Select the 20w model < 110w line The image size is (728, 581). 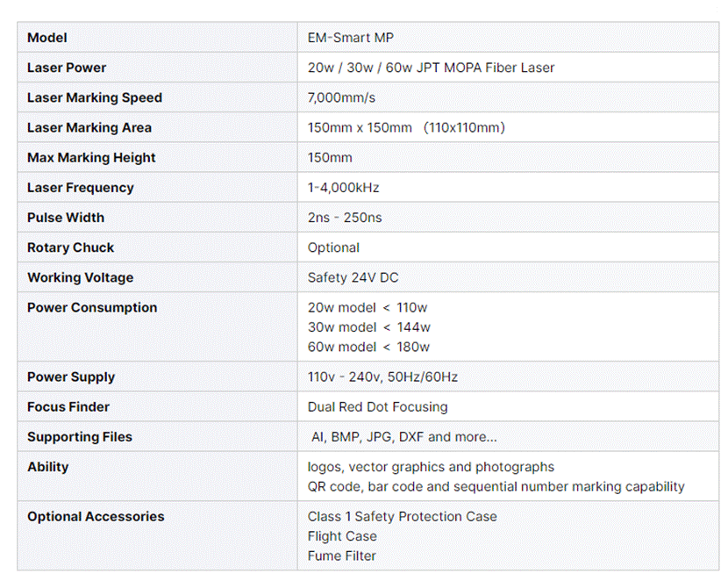[368, 308]
